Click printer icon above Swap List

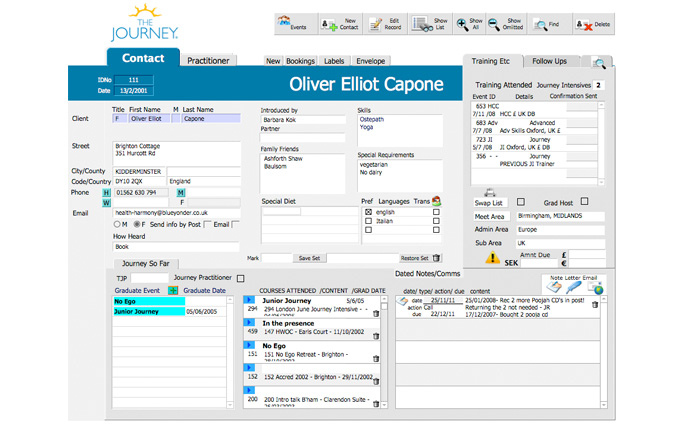coord(490,193)
